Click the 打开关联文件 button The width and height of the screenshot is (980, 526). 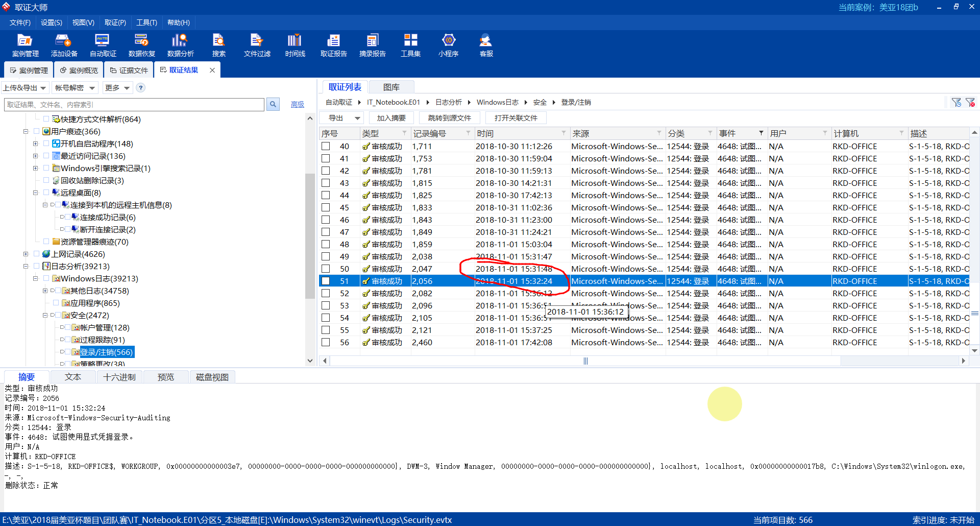click(516, 118)
